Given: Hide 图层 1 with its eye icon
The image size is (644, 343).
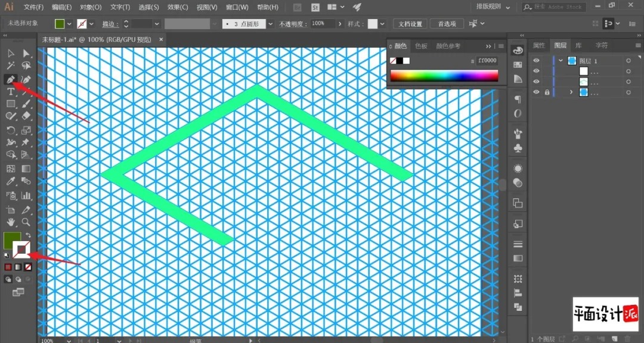Looking at the screenshot, I should tap(535, 60).
